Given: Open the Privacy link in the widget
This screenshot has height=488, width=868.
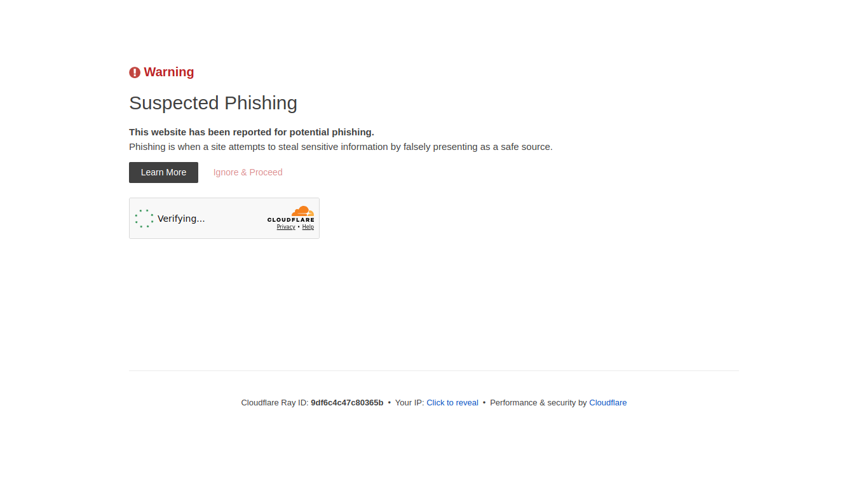Looking at the screenshot, I should 286,227.
